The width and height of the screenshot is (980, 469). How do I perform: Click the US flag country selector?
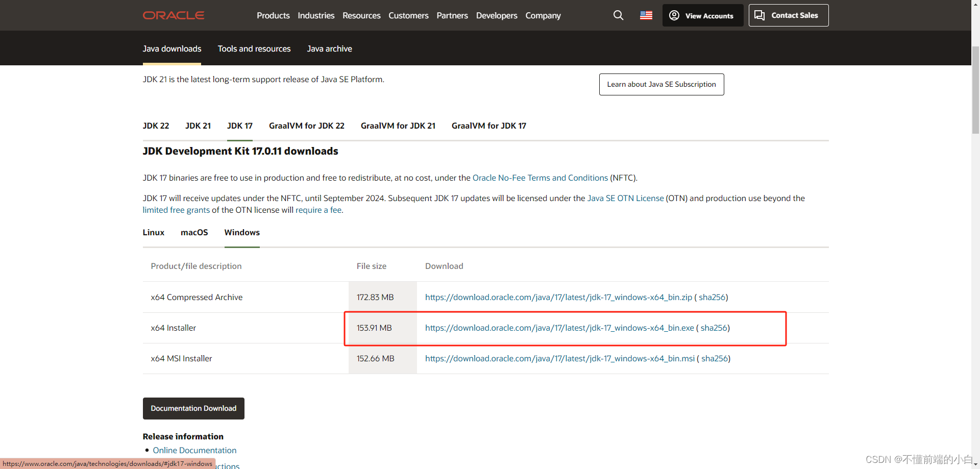pyautogui.click(x=646, y=15)
